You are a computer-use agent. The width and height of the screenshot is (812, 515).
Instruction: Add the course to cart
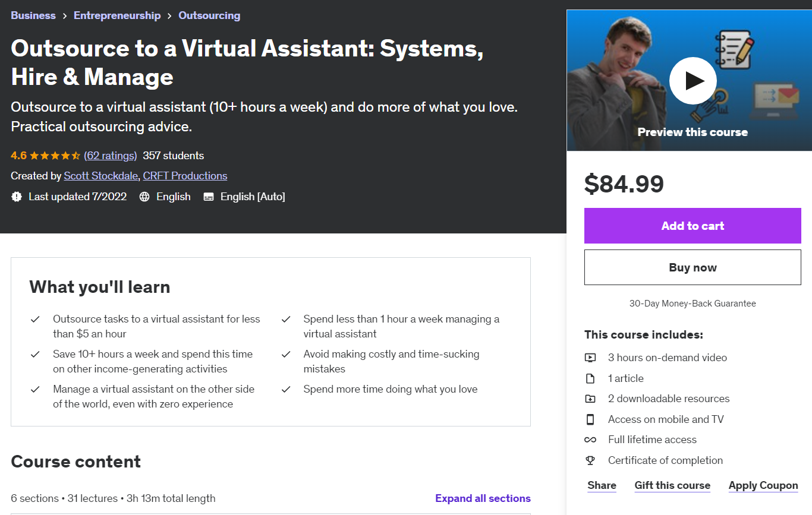click(693, 226)
